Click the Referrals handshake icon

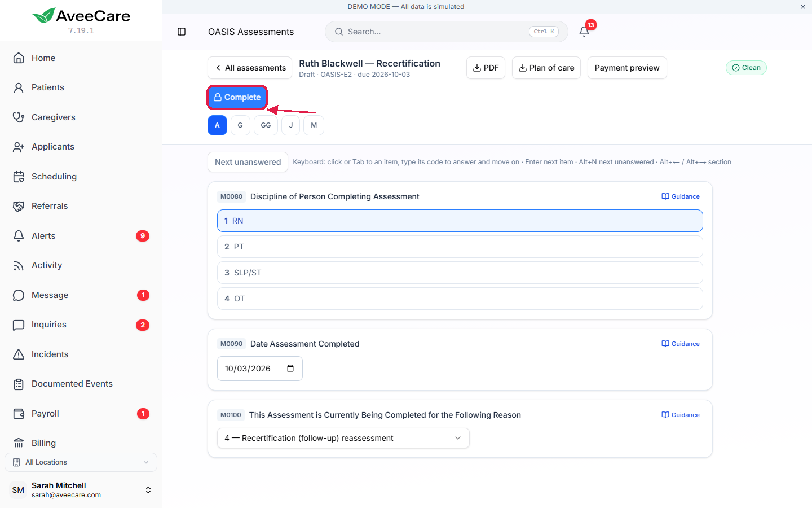click(x=19, y=206)
